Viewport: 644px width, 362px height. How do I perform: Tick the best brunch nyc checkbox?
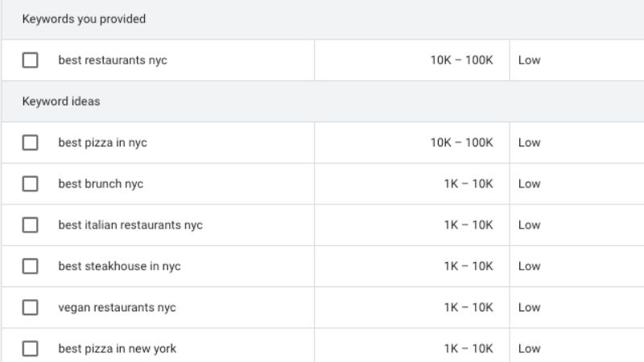(30, 183)
